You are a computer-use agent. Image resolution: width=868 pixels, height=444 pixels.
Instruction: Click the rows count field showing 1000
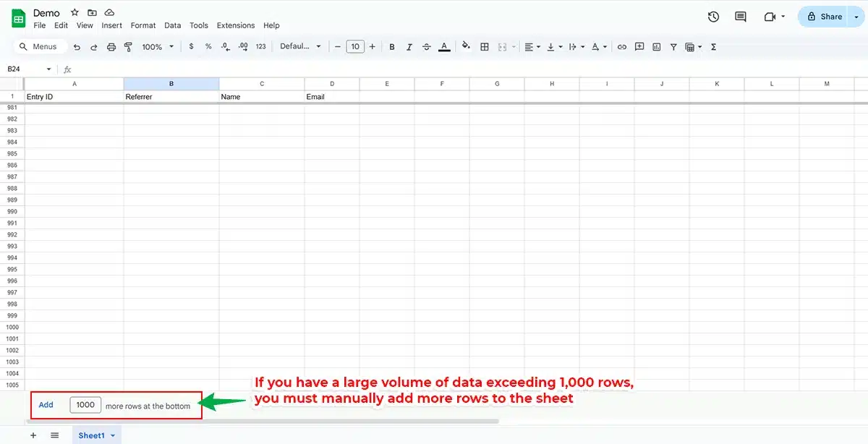tap(85, 405)
